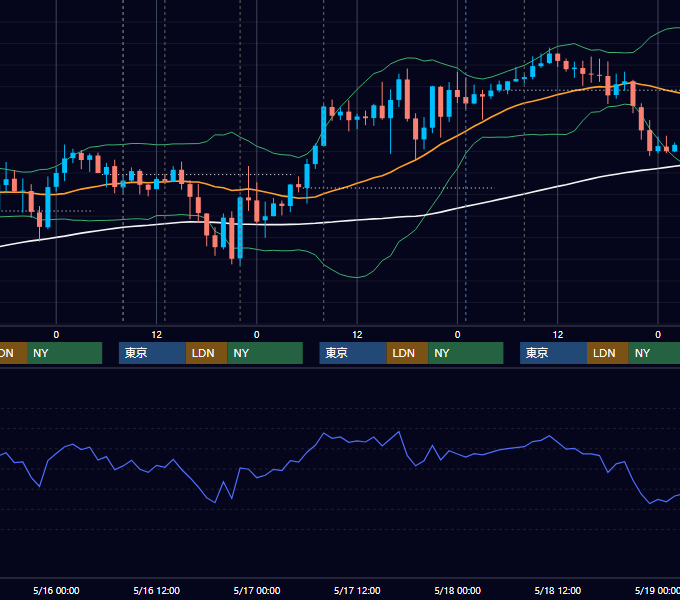
Task: Click hour label 0 above 5/17 NY block
Action: (458, 335)
